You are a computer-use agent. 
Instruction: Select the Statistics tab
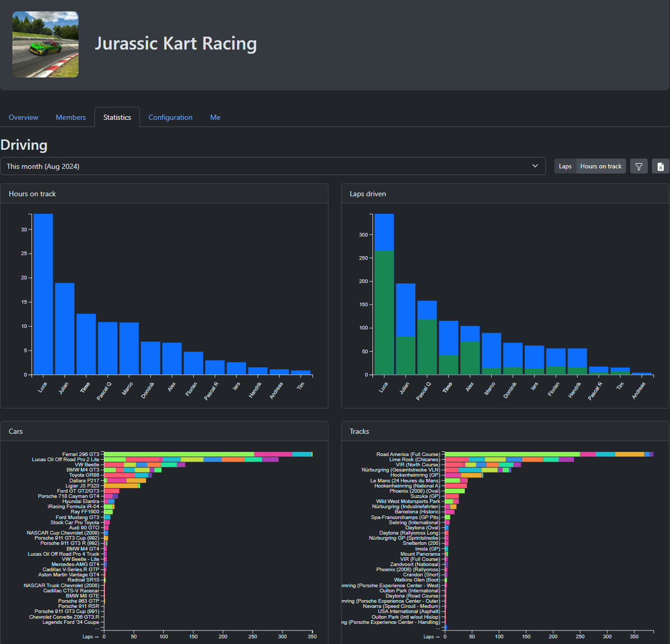[117, 117]
